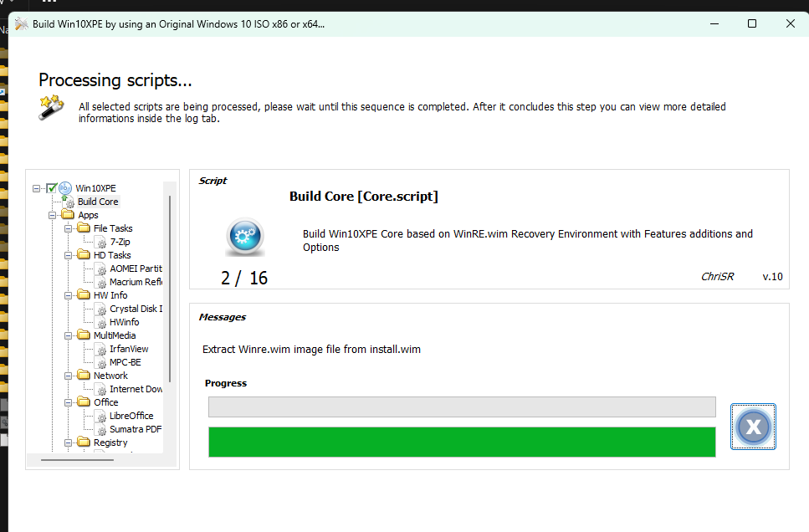Click the blue X cancel build button
Viewport: 809px width, 532px height.
(753, 427)
